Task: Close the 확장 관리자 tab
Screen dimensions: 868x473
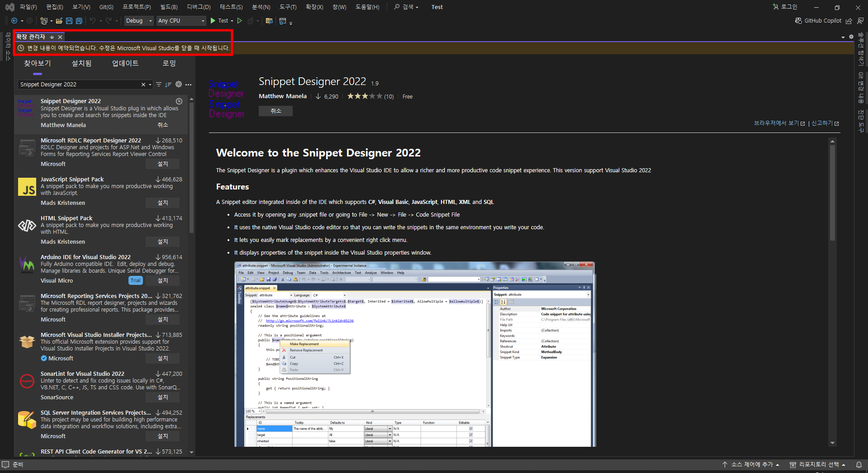Action: 60,37
